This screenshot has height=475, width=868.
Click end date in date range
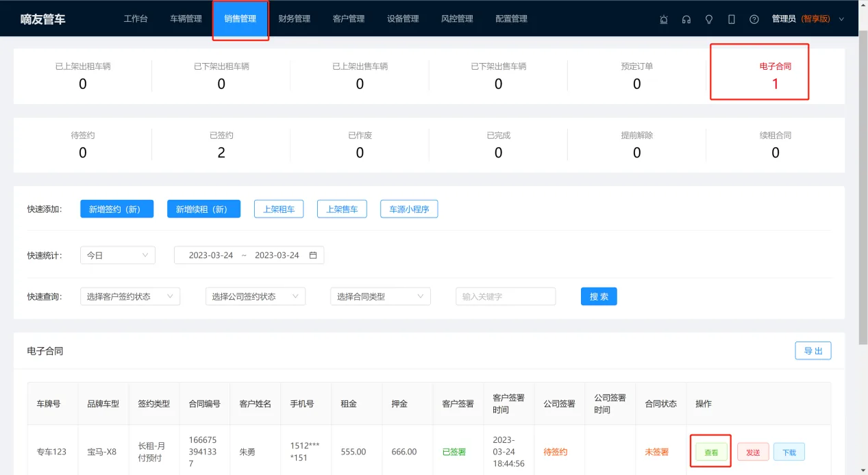[277, 255]
